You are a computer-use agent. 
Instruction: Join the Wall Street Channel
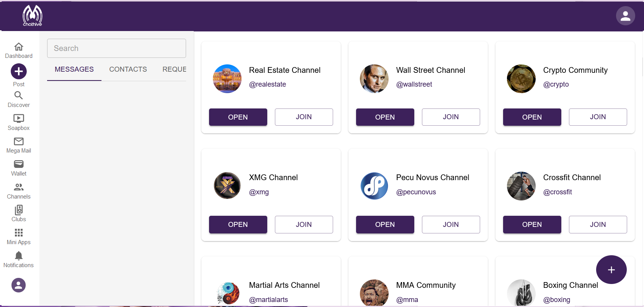click(x=451, y=117)
